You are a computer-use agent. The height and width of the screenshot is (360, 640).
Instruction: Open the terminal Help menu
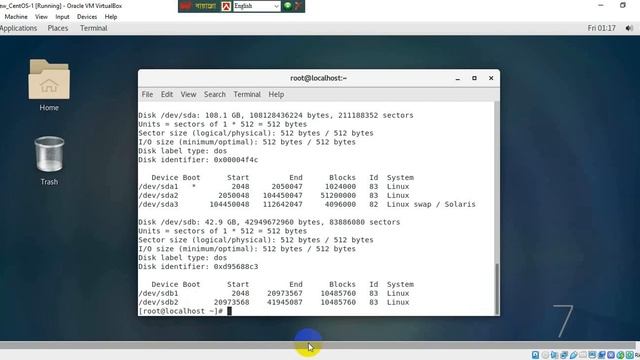(276, 94)
